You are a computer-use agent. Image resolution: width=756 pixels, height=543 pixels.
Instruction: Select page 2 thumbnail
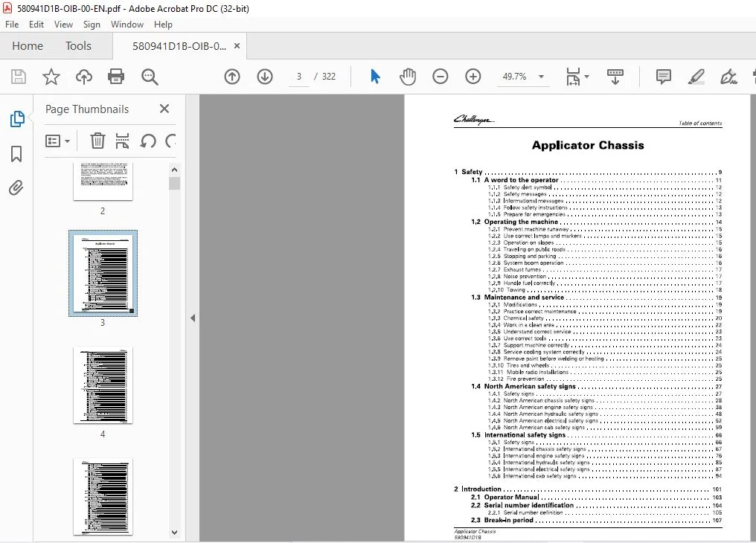(x=103, y=181)
